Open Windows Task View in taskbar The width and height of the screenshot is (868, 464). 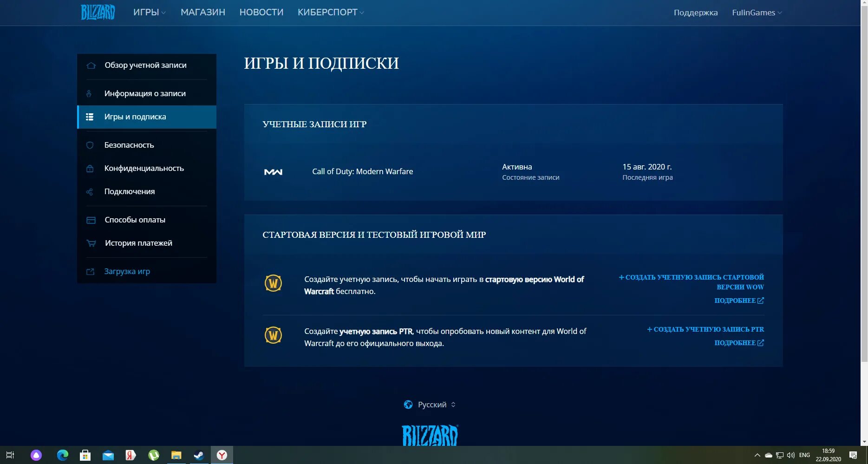tap(10, 455)
